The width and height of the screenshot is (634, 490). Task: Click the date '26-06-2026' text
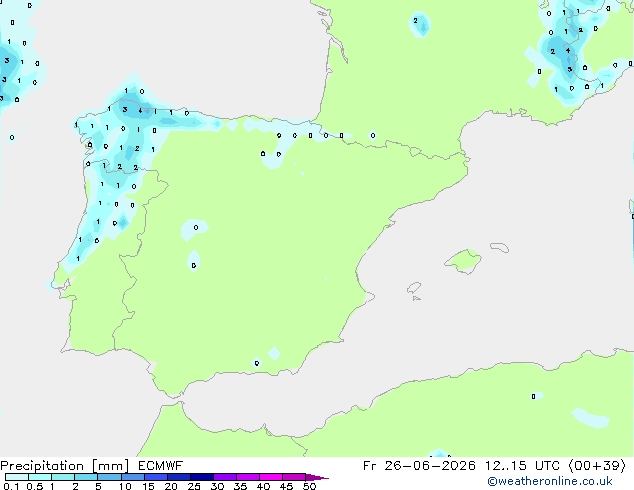pyautogui.click(x=430, y=466)
